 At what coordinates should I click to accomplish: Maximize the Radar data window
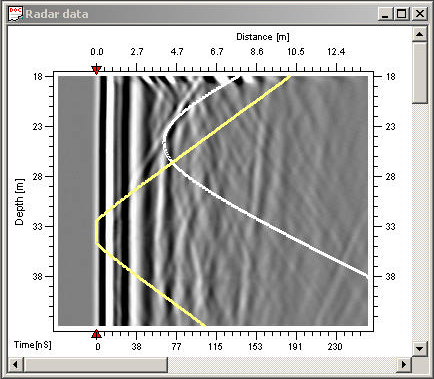click(402, 14)
